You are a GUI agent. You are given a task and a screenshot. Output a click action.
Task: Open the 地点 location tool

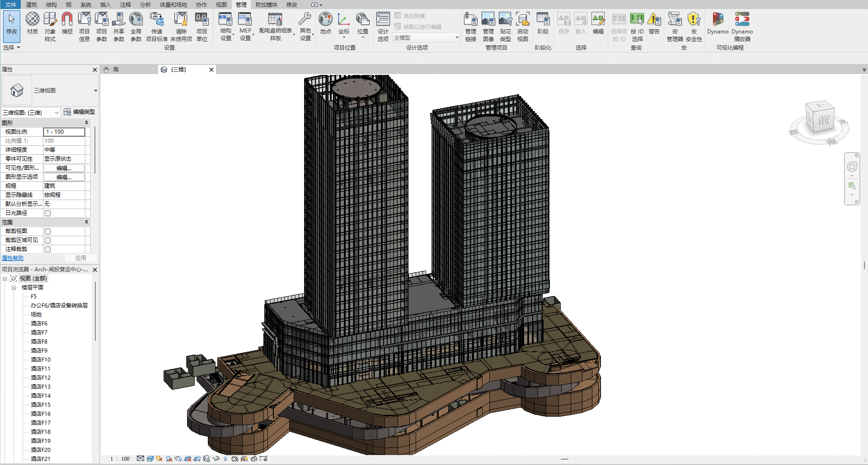point(326,23)
